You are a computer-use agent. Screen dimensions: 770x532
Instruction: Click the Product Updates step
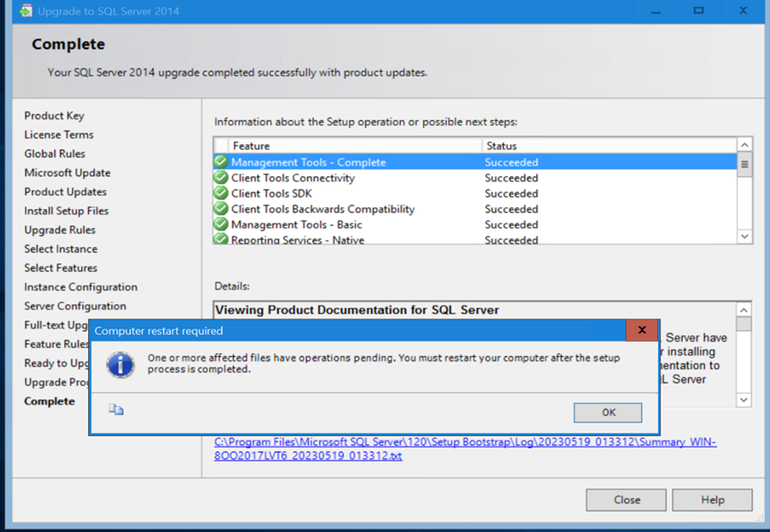(x=65, y=192)
